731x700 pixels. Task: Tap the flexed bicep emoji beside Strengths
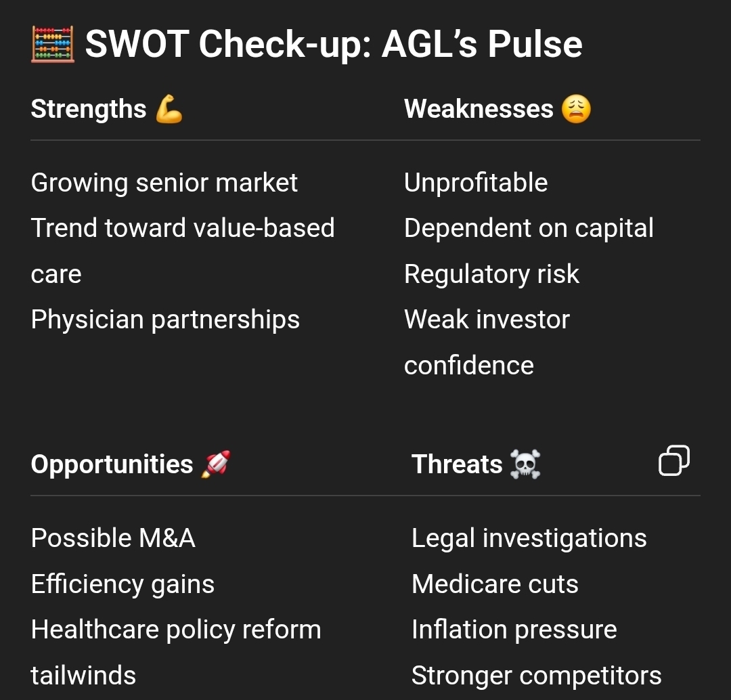169,109
